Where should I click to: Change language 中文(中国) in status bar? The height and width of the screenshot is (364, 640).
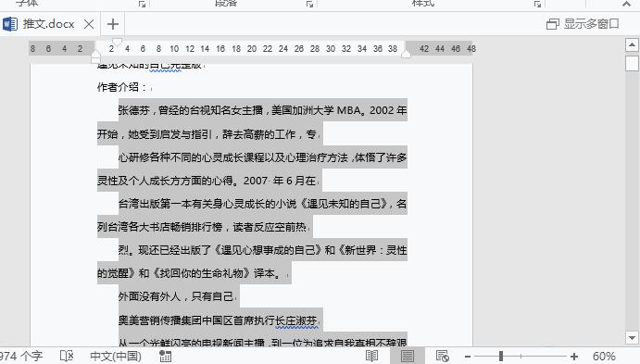point(116,357)
